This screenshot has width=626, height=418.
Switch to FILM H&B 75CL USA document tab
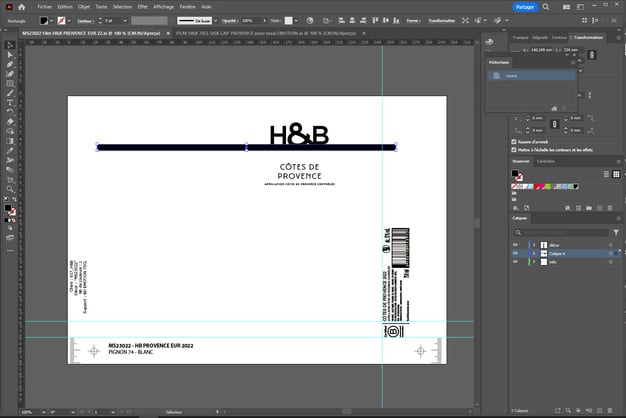[265, 34]
